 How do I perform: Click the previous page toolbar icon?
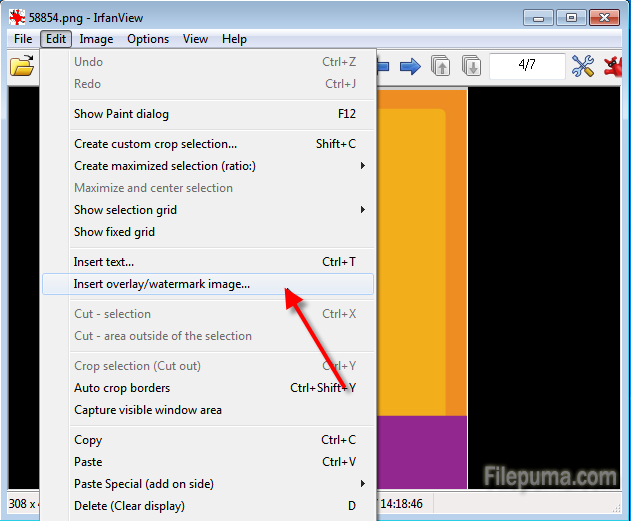pos(441,67)
